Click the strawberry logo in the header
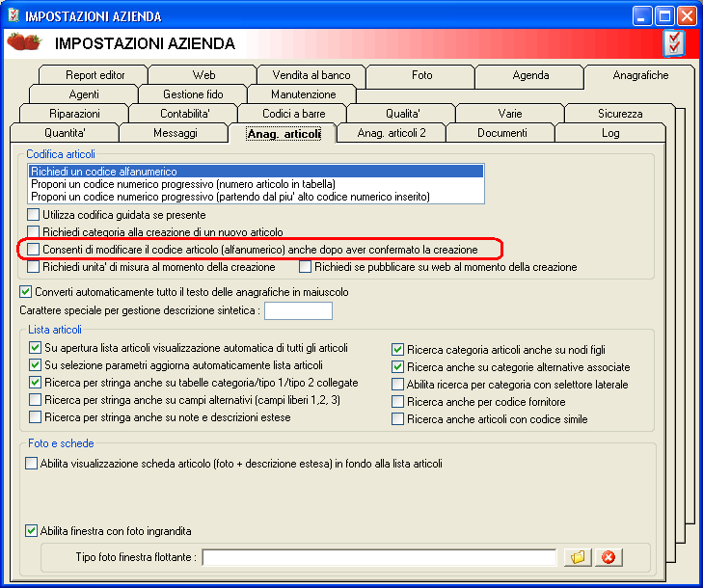The image size is (703, 588). point(24,41)
